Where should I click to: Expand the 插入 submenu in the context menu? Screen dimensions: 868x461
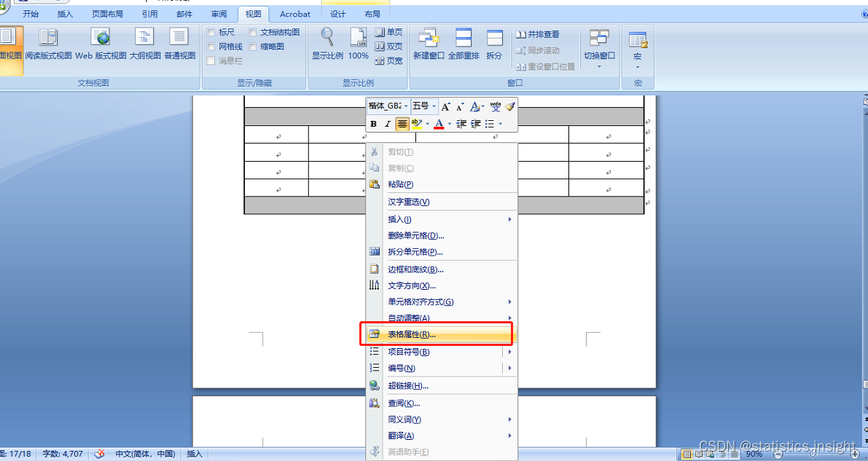click(441, 219)
